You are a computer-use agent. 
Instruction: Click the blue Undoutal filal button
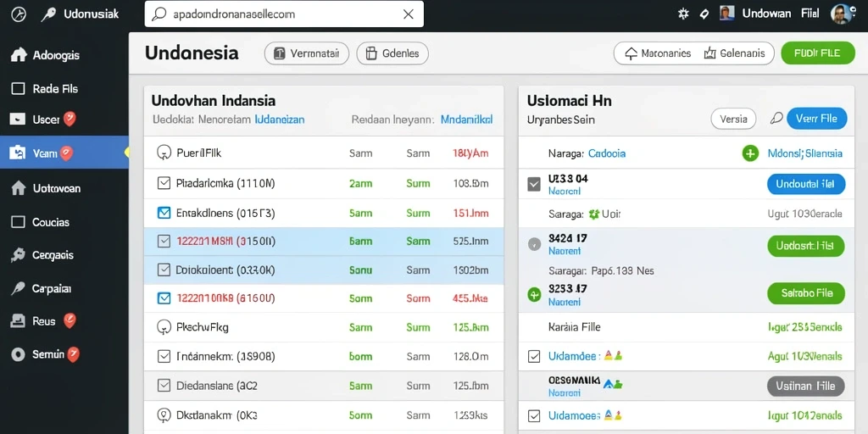(806, 184)
